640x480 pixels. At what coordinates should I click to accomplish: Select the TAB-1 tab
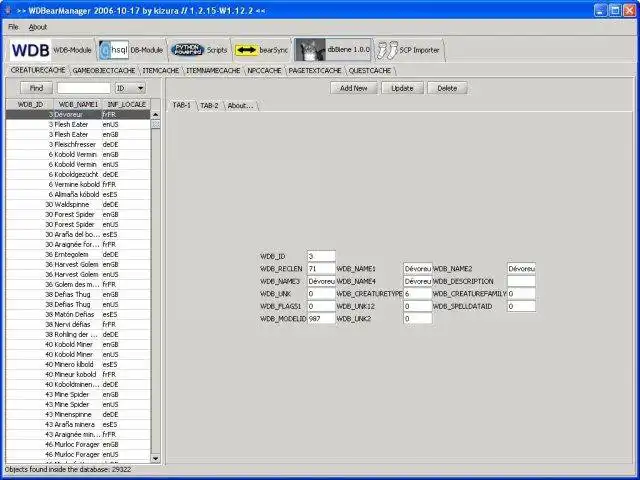[x=182, y=105]
